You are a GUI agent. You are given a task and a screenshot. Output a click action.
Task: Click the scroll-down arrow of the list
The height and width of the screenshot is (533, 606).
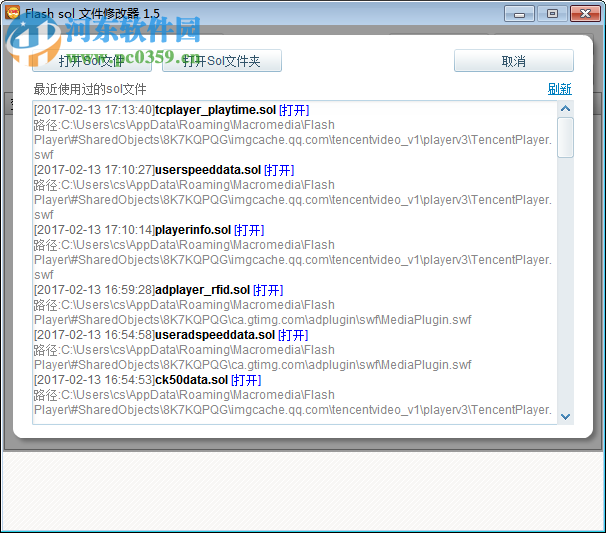565,417
